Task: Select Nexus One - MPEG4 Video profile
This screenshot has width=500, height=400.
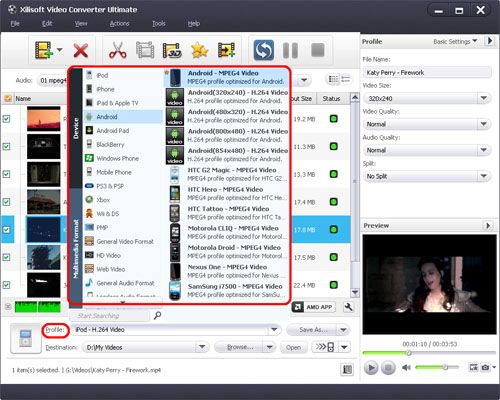Action: 227,271
